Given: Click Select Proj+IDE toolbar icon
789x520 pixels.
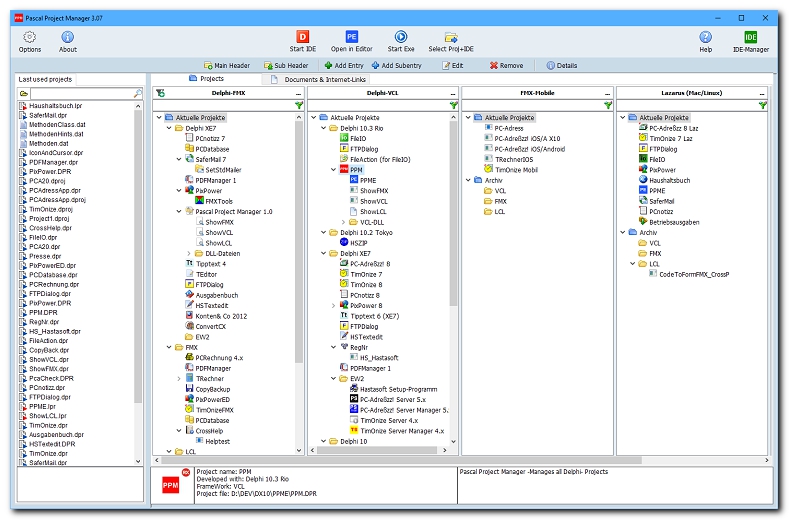Looking at the screenshot, I should [x=451, y=37].
